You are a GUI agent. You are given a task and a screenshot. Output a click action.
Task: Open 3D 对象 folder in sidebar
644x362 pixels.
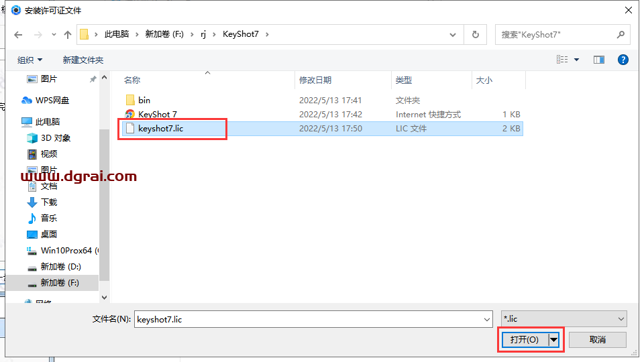click(x=56, y=138)
